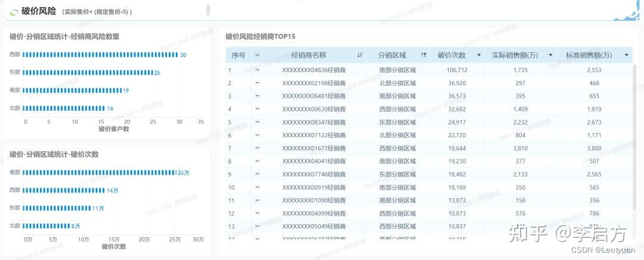Click the 标准销售额(万) header text
This screenshot has height=260, width=644.
(x=589, y=55)
